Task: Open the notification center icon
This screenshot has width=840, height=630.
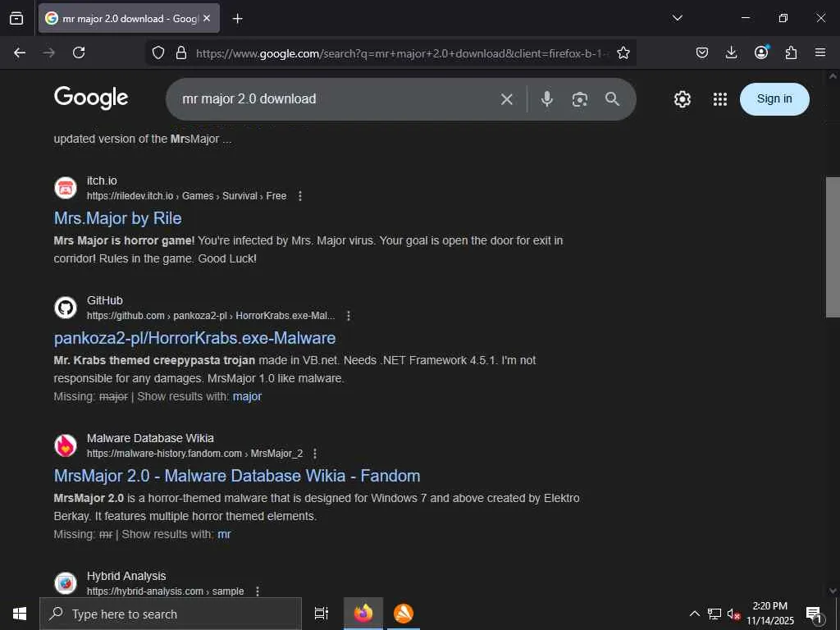Action: point(815,614)
